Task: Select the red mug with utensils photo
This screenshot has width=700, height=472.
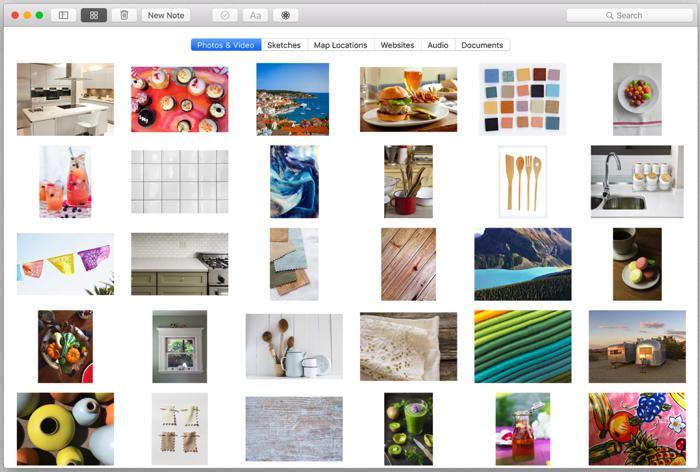Action: coord(408,181)
